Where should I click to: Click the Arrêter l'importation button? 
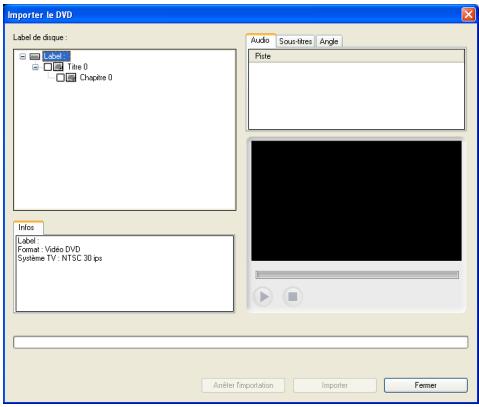(243, 385)
